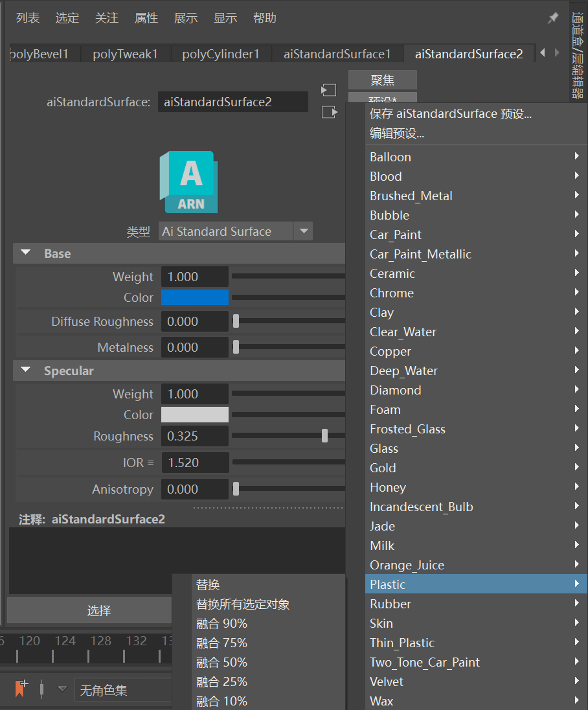The width and height of the screenshot is (588, 710).
Task: Expand the Rubber preset submenu
Action: (x=476, y=604)
